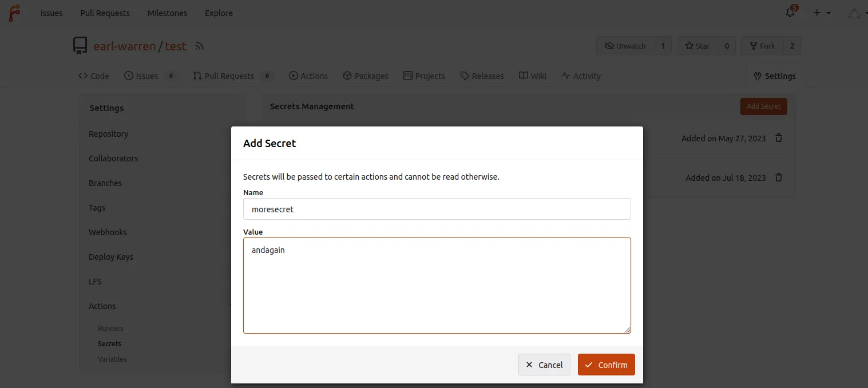868x388 pixels.
Task: Click the Forgejo logo in the navbar
Action: tap(14, 13)
